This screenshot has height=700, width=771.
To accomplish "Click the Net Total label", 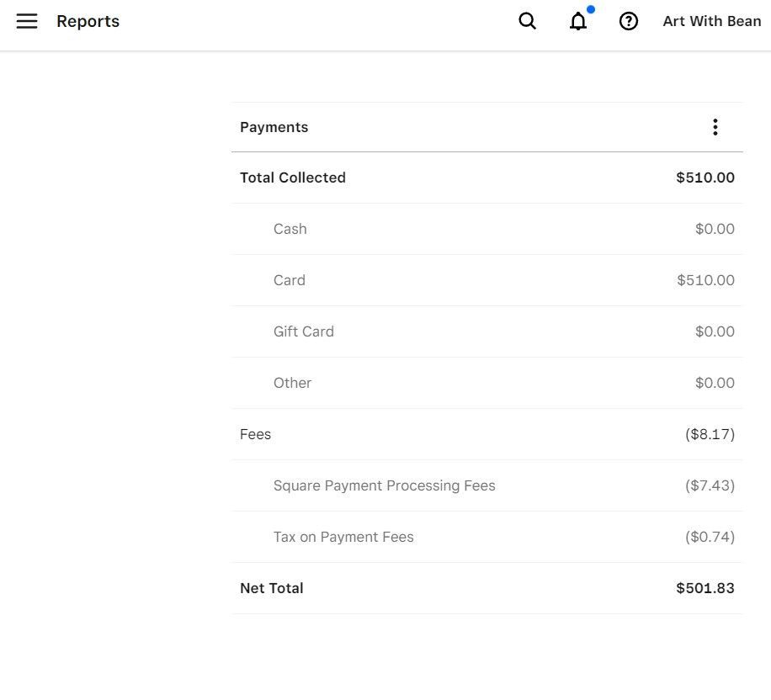I will point(272,588).
